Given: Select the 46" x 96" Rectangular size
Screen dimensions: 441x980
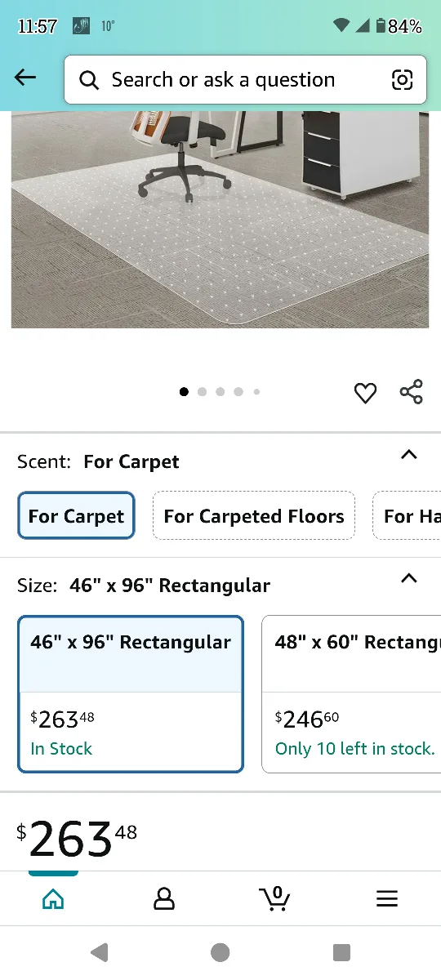Looking at the screenshot, I should click(x=131, y=694).
